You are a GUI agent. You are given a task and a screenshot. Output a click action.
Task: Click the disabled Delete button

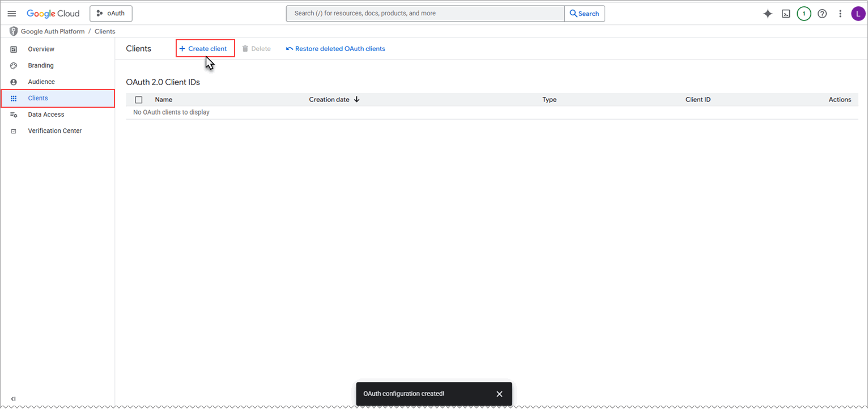click(x=256, y=49)
